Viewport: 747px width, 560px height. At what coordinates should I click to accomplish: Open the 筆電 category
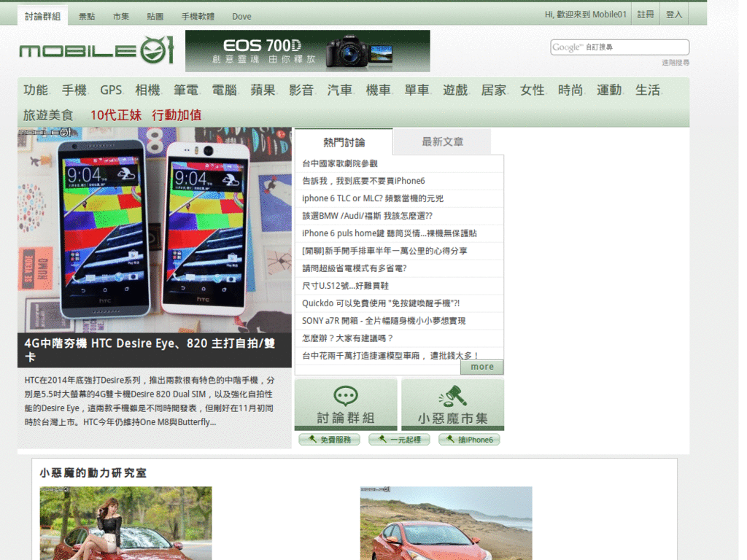186,90
